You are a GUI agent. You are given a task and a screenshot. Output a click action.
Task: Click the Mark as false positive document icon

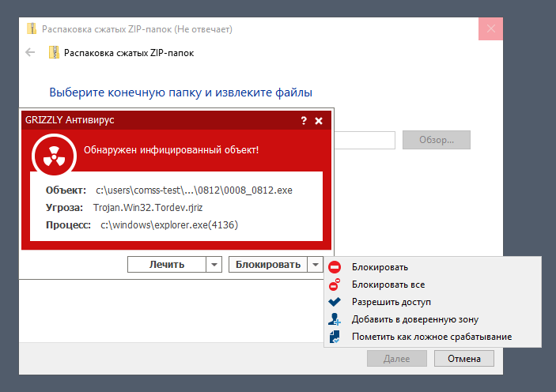pyautogui.click(x=335, y=337)
